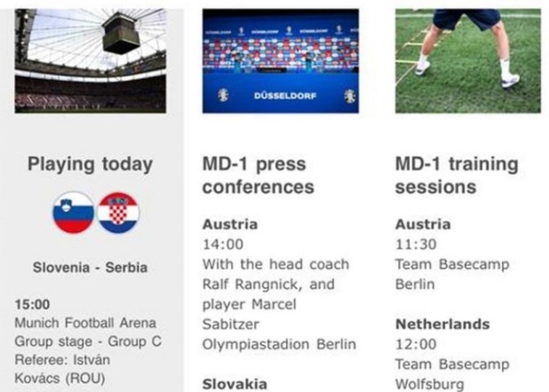This screenshot has height=392, width=549.
Task: Click the Slovenia flag icon
Action: tap(73, 212)
